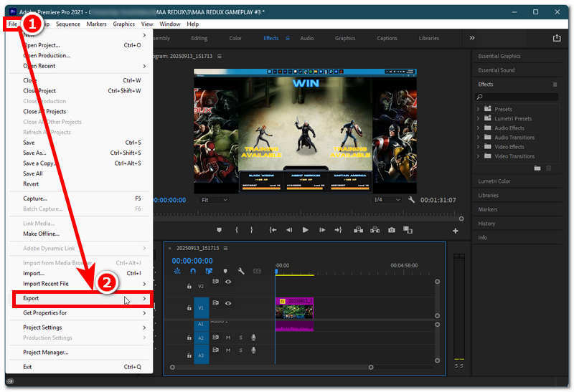The image size is (574, 392).
Task: Click the Program monitor wrench settings icon
Action: click(411, 200)
